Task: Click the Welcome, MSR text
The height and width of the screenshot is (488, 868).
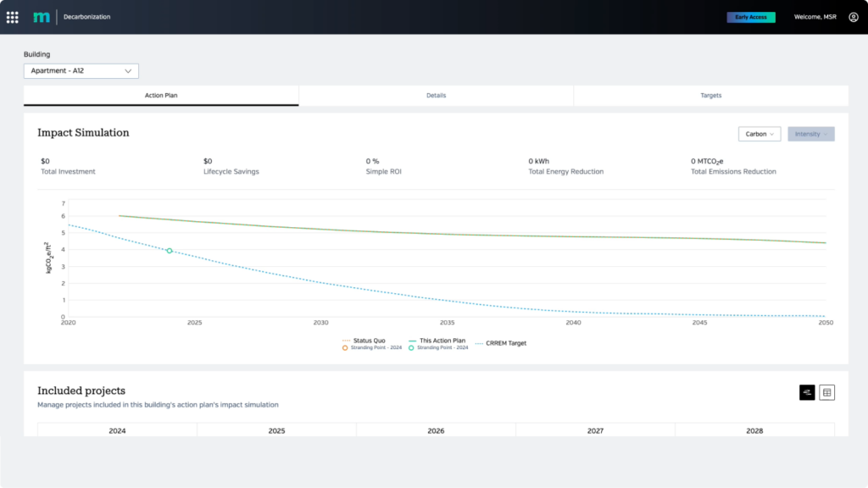Action: (x=815, y=16)
